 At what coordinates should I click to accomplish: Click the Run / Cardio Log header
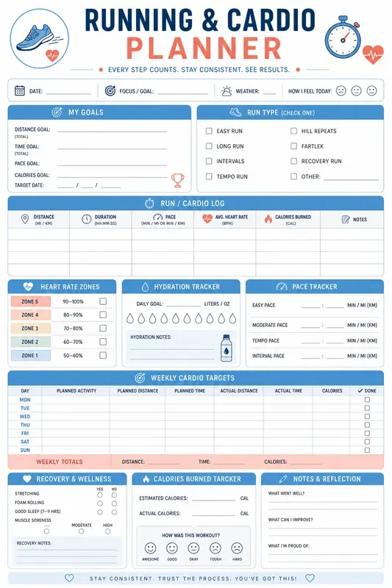click(x=196, y=204)
